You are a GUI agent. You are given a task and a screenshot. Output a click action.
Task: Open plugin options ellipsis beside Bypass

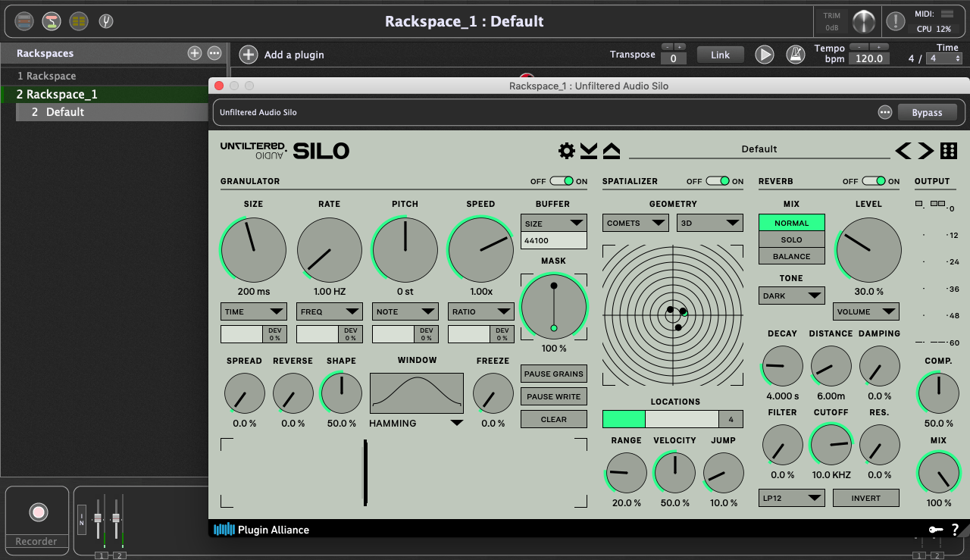coord(885,112)
